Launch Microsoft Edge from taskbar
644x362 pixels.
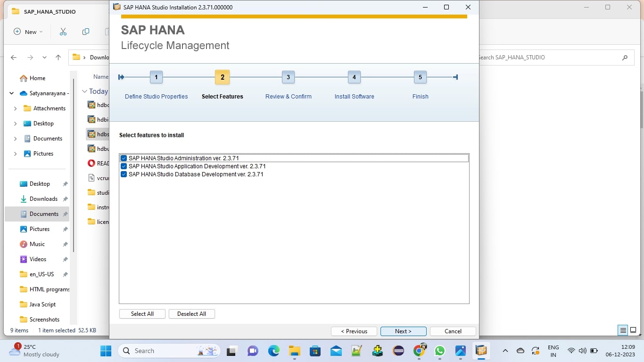[273, 351]
